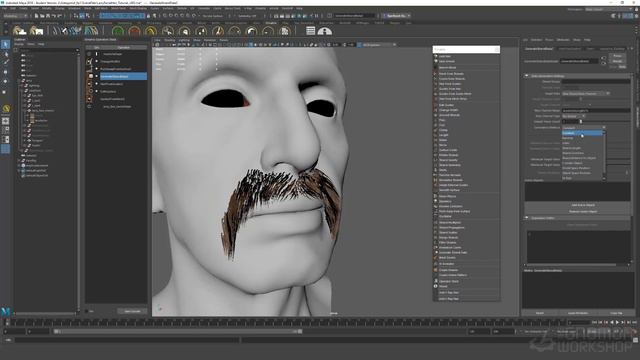Image resolution: width=640 pixels, height=360 pixels.
Task: Click the lock selection icon in status line
Action: pyautogui.click(x=148, y=16)
